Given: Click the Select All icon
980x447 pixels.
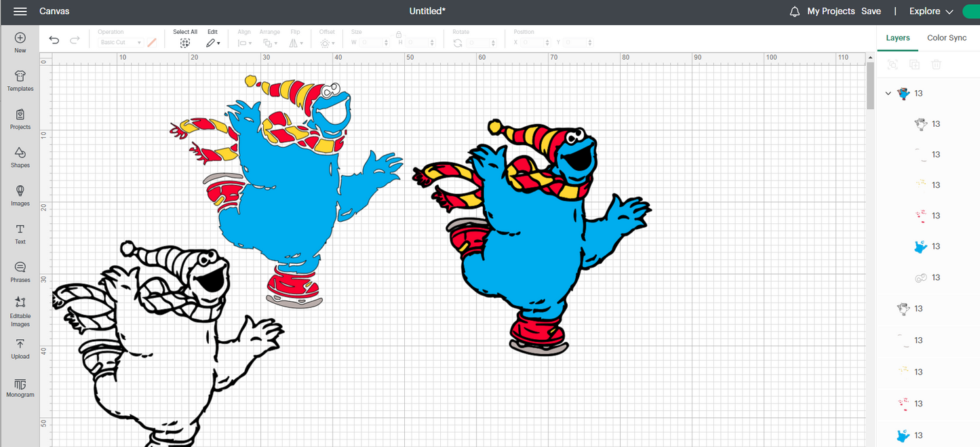Looking at the screenshot, I should point(185,43).
